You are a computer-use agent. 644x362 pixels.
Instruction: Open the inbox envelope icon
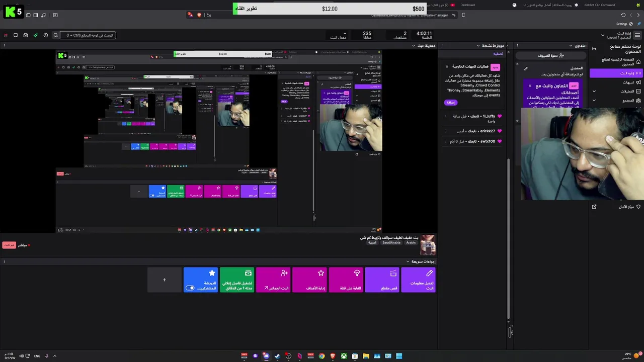[26, 35]
